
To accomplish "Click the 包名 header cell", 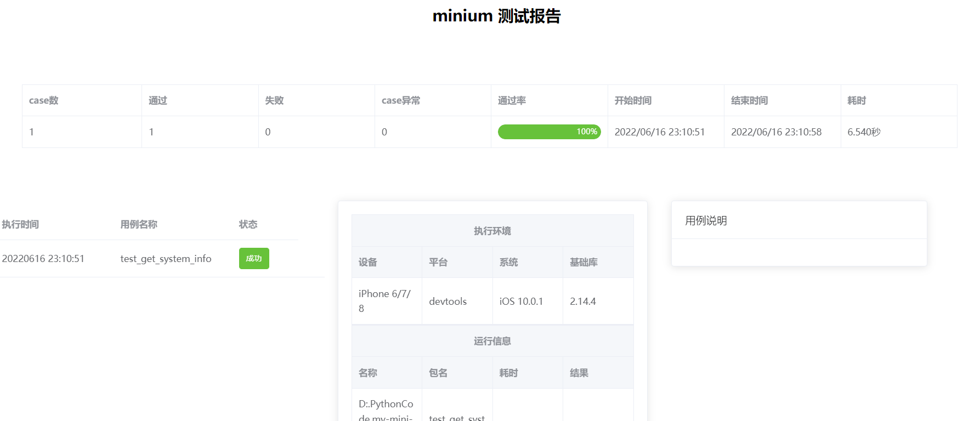I will tap(457, 373).
